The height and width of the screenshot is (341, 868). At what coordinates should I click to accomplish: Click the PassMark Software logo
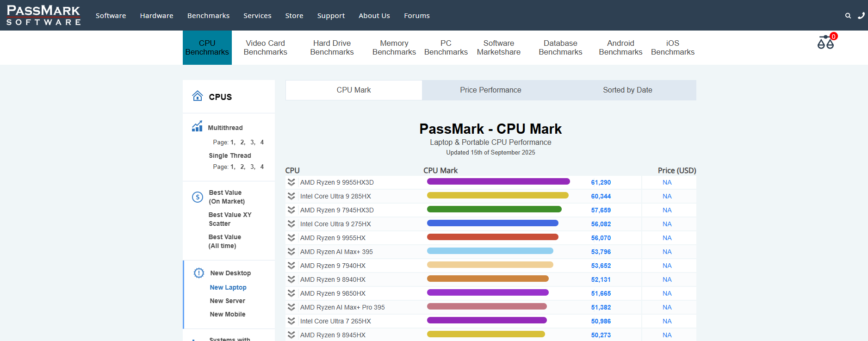point(43,15)
